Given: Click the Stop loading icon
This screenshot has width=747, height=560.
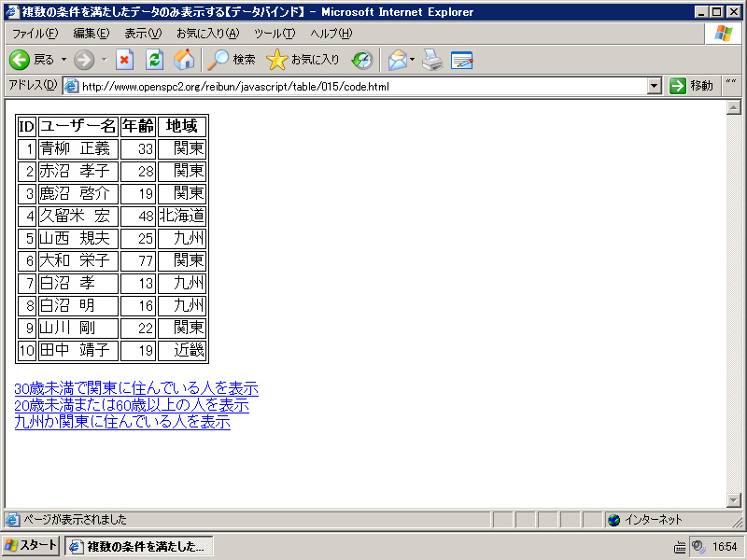Looking at the screenshot, I should pyautogui.click(x=124, y=60).
